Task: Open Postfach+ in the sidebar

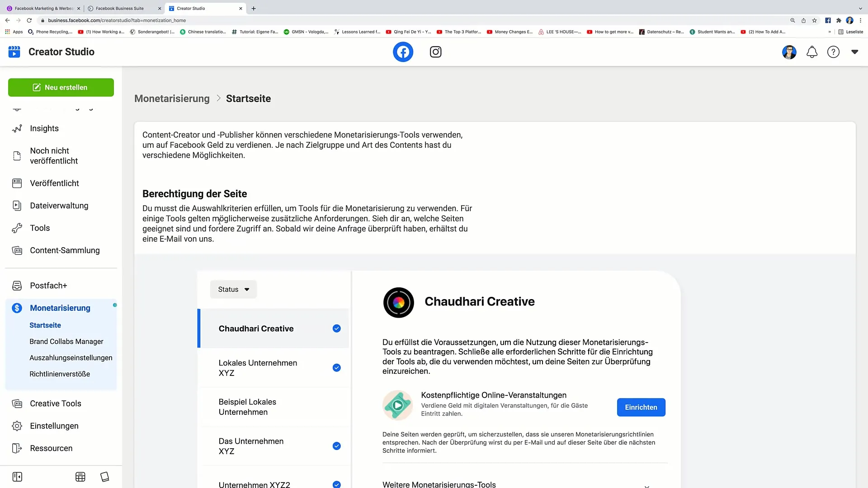Action: [x=48, y=286]
